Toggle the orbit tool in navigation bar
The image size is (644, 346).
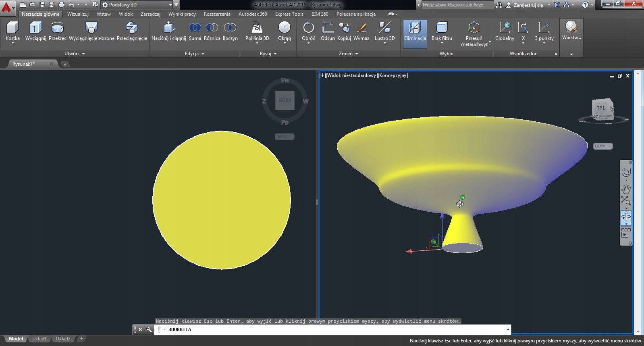coord(626,217)
